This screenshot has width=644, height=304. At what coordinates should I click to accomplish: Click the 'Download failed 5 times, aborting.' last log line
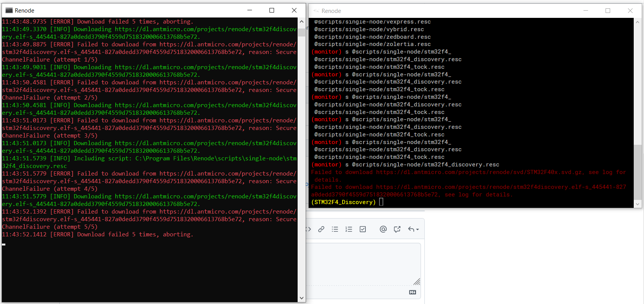click(x=97, y=234)
